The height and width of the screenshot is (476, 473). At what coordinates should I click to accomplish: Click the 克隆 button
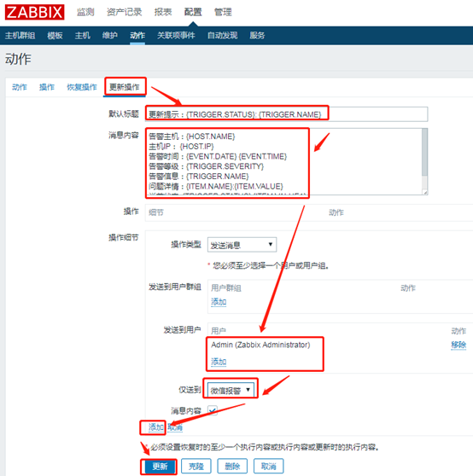(196, 466)
